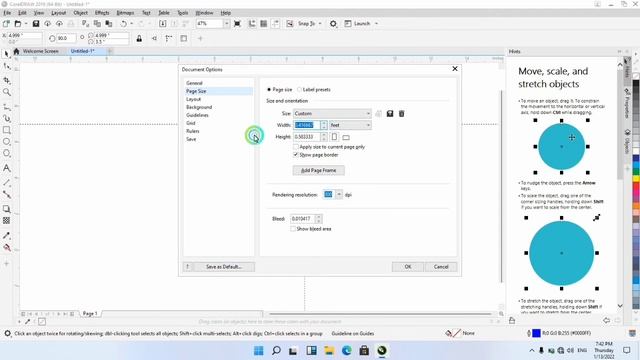Select the Text tool
The height and width of the screenshot is (360, 640).
7,168
